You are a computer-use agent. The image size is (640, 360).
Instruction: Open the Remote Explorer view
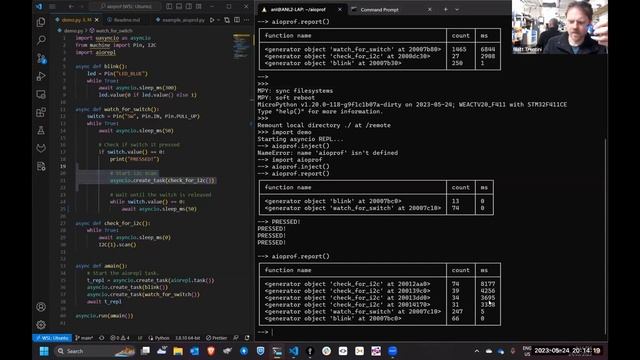41,94
